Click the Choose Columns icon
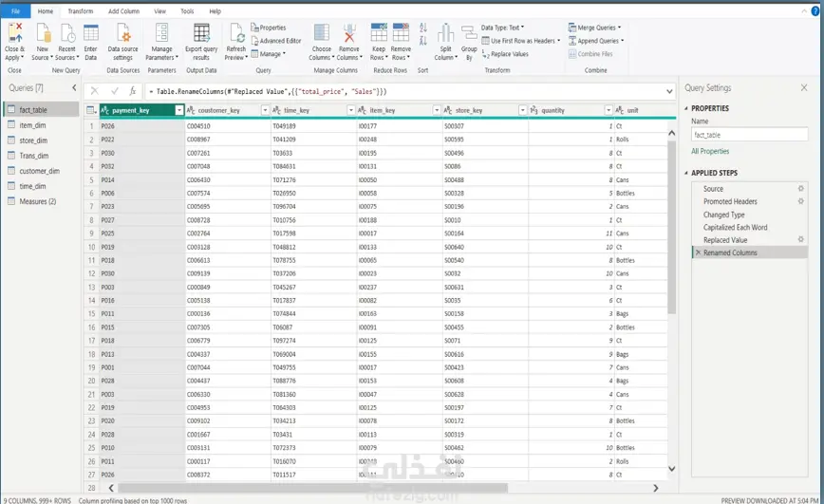The width and height of the screenshot is (824, 504). coord(322,32)
